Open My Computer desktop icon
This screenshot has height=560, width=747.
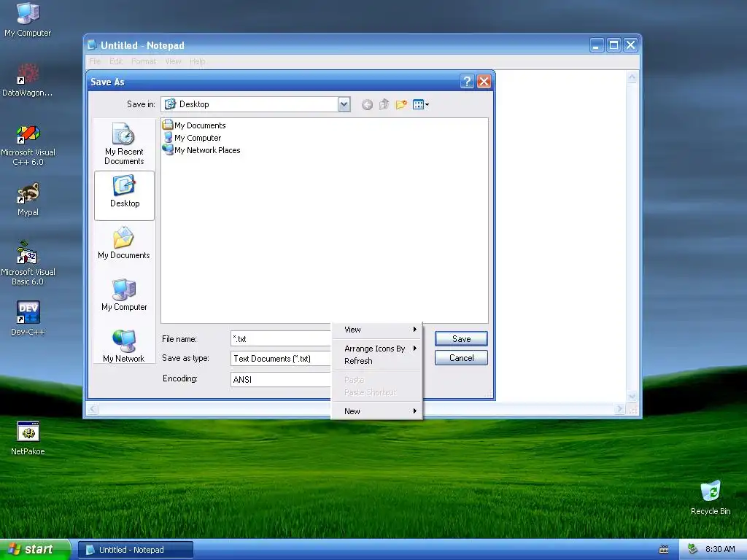(28, 19)
